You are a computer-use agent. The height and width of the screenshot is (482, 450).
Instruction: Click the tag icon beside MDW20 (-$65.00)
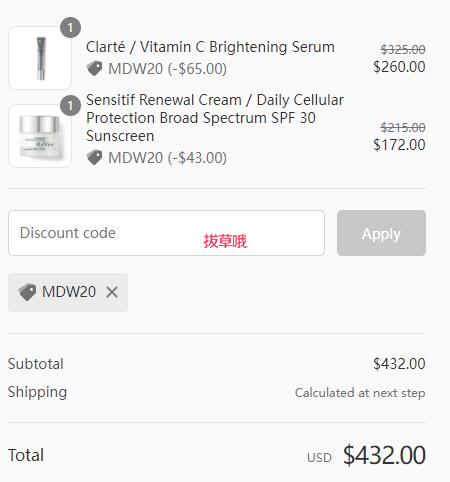(x=94, y=69)
